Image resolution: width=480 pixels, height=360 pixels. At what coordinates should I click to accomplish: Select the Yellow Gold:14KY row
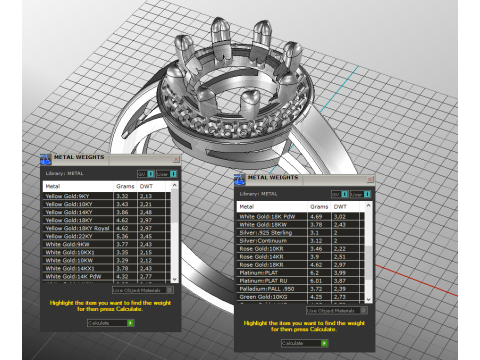pyautogui.click(x=107, y=212)
